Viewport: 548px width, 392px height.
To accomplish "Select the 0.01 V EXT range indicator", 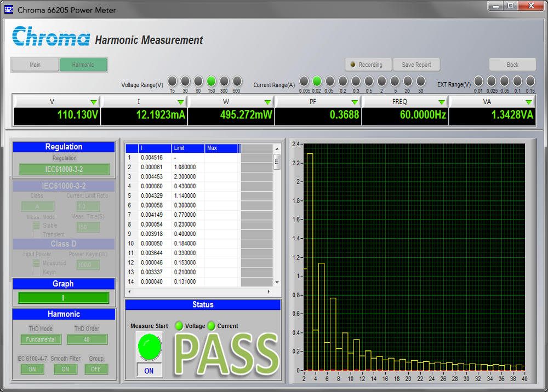I will [x=478, y=82].
